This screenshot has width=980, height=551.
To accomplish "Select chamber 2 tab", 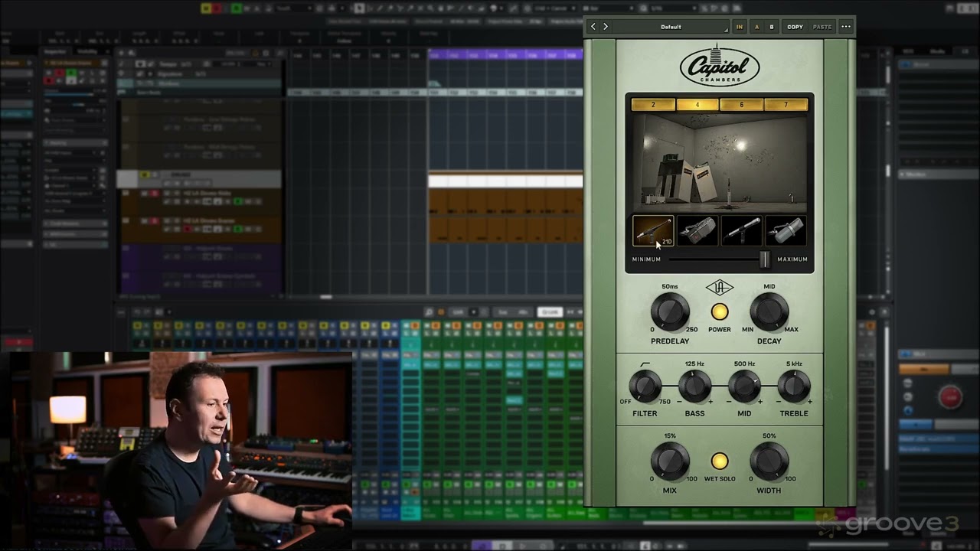I will click(x=653, y=105).
